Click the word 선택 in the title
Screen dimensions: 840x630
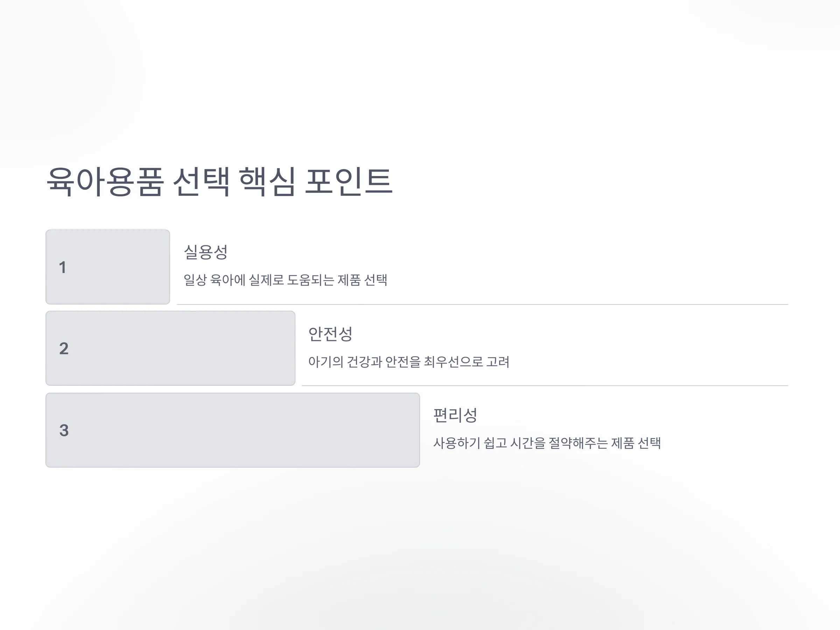point(201,182)
